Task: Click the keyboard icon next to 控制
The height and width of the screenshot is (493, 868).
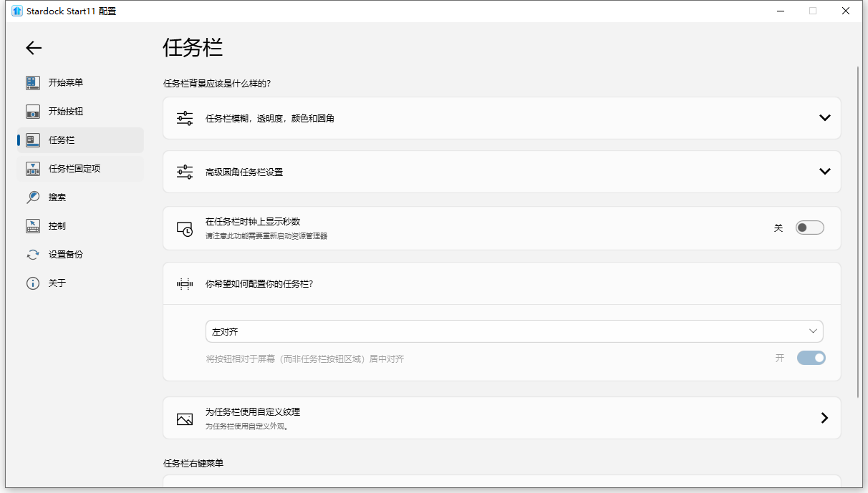Action: [x=32, y=225]
